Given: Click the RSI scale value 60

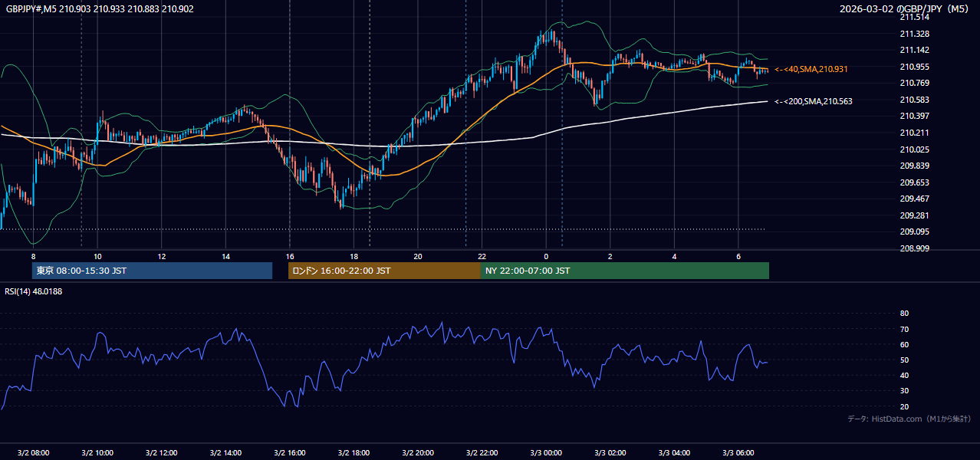Looking at the screenshot, I should tap(904, 344).
